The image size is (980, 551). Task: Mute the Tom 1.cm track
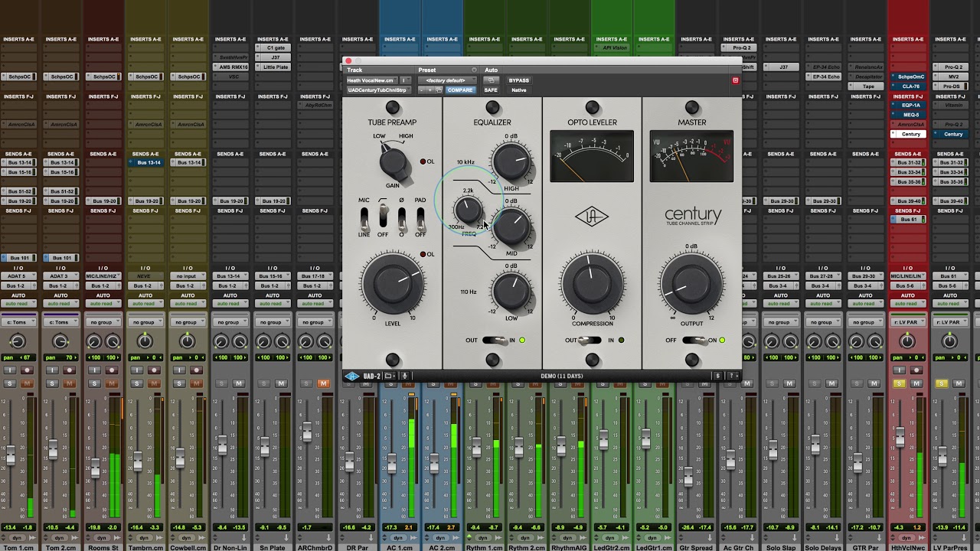(x=27, y=383)
